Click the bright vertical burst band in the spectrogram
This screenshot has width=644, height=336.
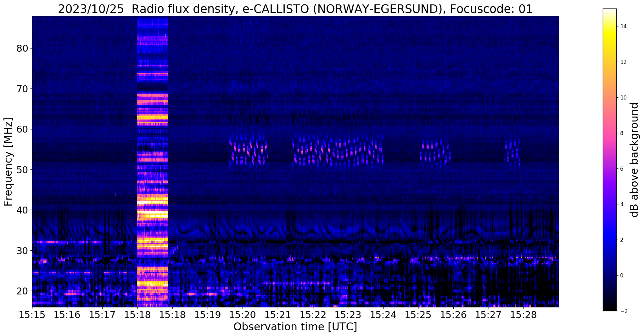click(x=153, y=162)
